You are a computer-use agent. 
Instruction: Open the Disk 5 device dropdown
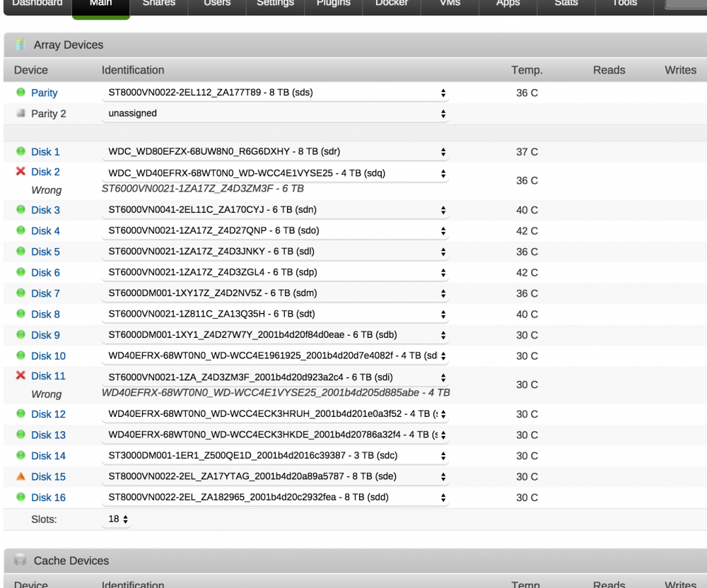coord(275,252)
